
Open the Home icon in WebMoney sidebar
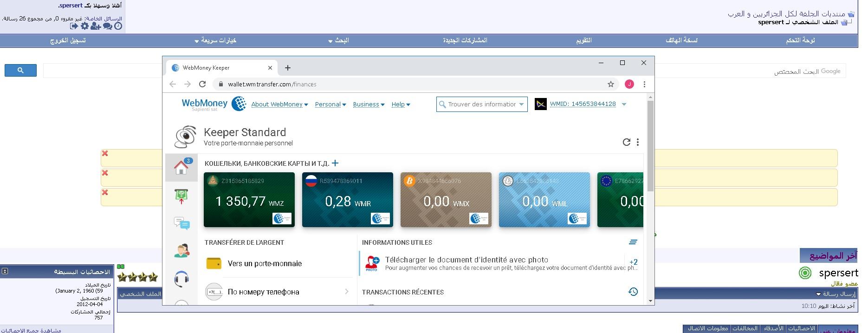click(x=181, y=167)
